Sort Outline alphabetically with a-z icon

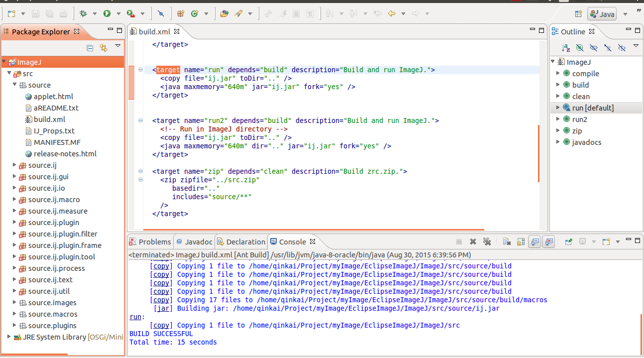(x=566, y=48)
